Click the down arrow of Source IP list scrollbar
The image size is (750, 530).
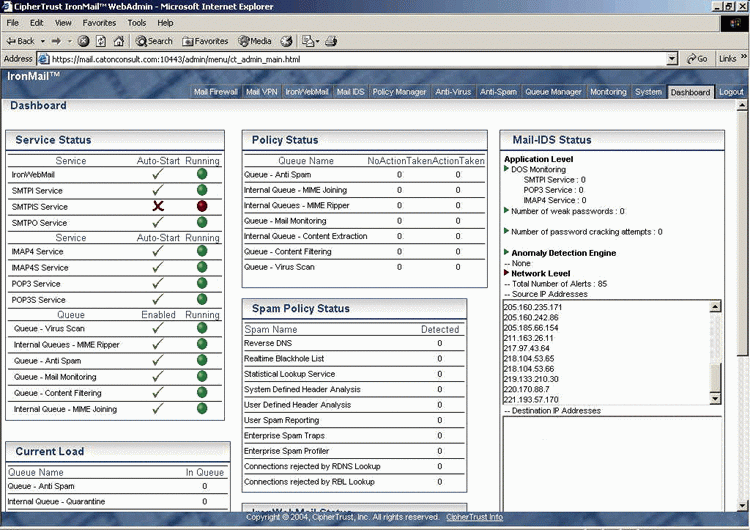[716, 398]
